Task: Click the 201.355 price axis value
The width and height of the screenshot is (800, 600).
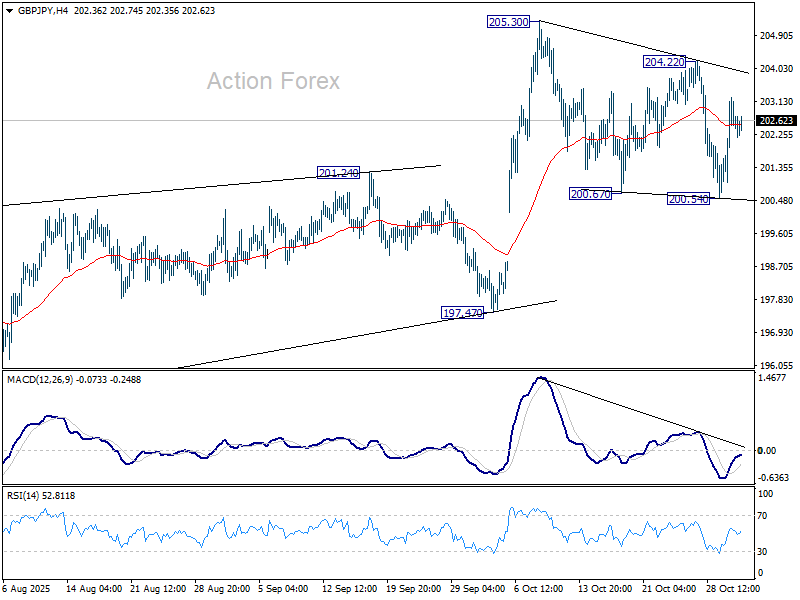Action: coord(777,167)
